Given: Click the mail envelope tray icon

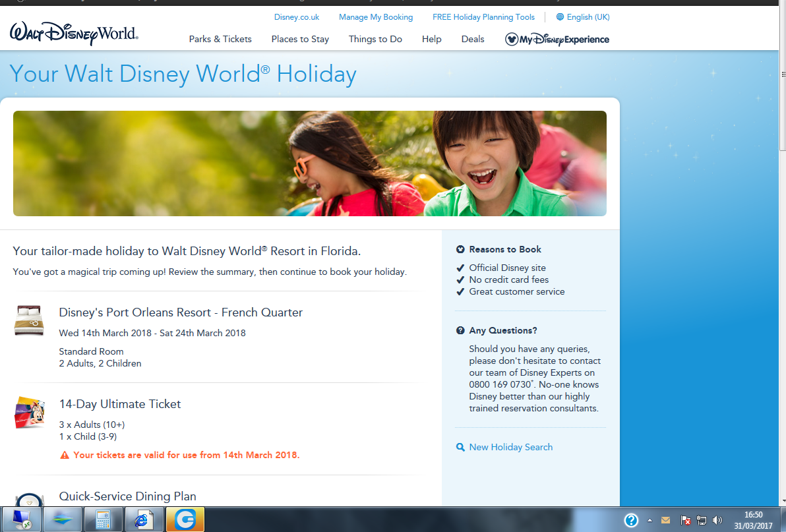Looking at the screenshot, I should point(666,521).
